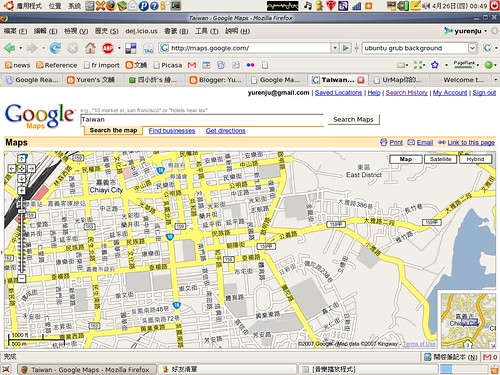Click the Saved Locations link
This screenshot has height=375, width=500.
point(338,93)
